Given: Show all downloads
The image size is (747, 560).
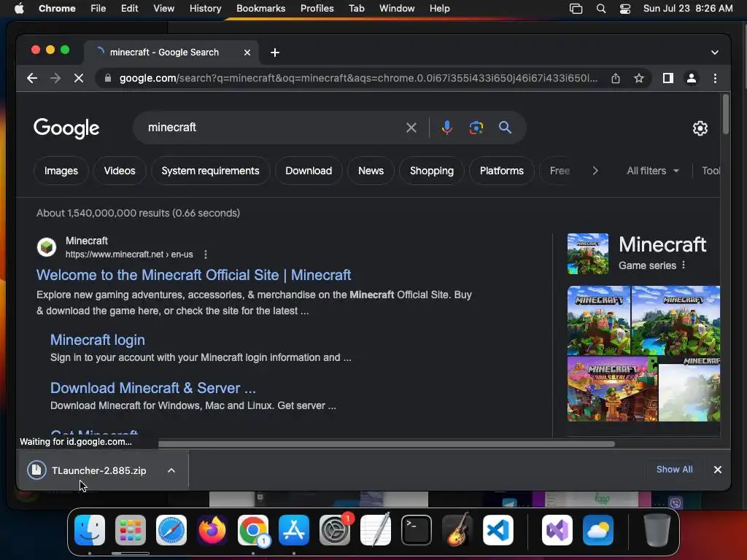Looking at the screenshot, I should coord(674,470).
